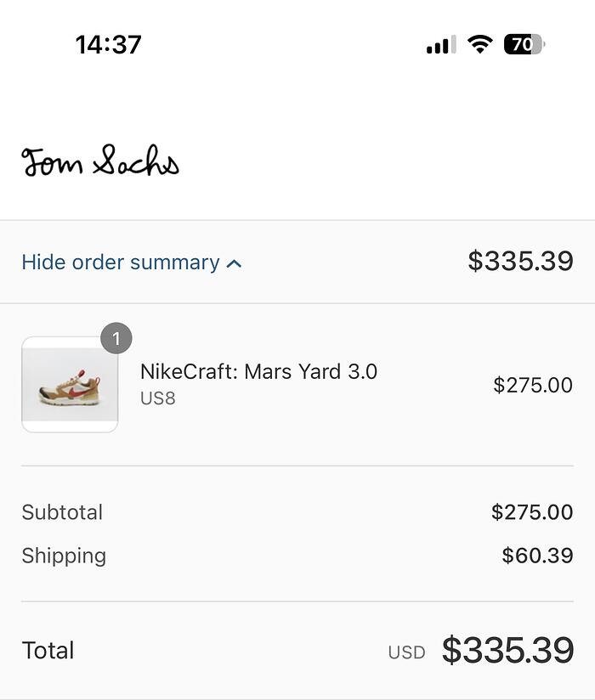
Task: Tap the Shipping label
Action: click(64, 556)
